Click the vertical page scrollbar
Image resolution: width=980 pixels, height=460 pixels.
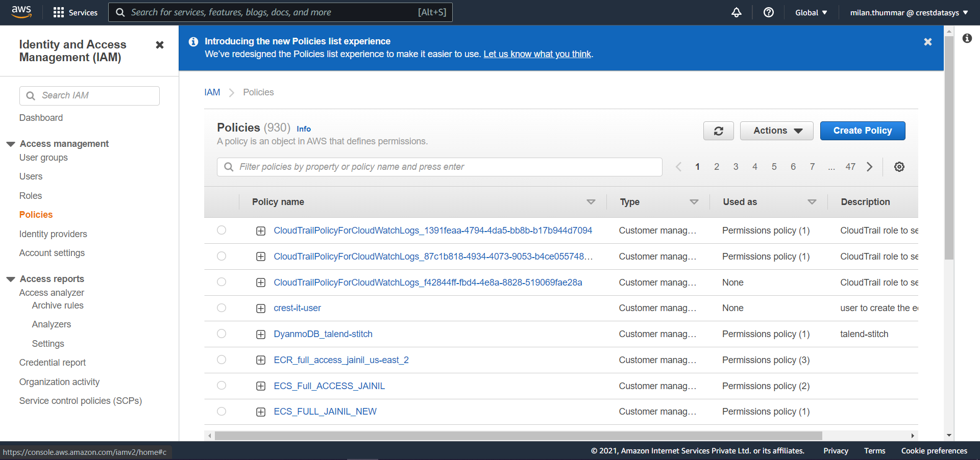click(949, 148)
